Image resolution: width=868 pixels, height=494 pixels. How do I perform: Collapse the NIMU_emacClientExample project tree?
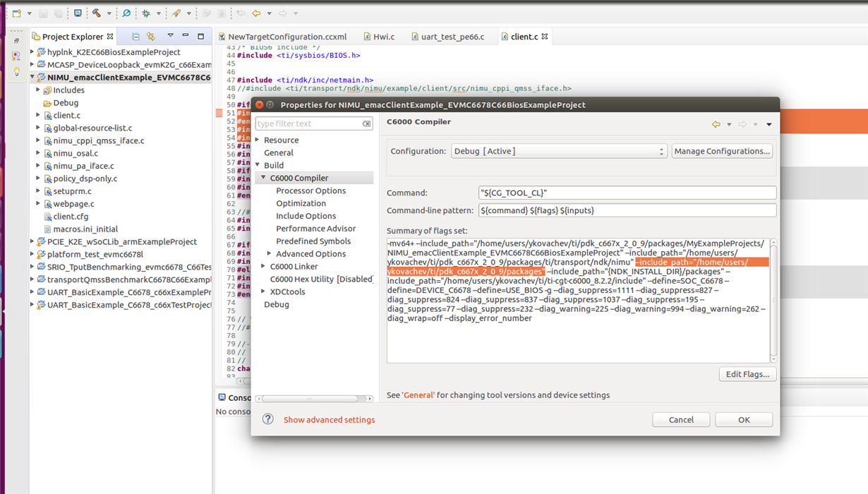[x=32, y=78]
